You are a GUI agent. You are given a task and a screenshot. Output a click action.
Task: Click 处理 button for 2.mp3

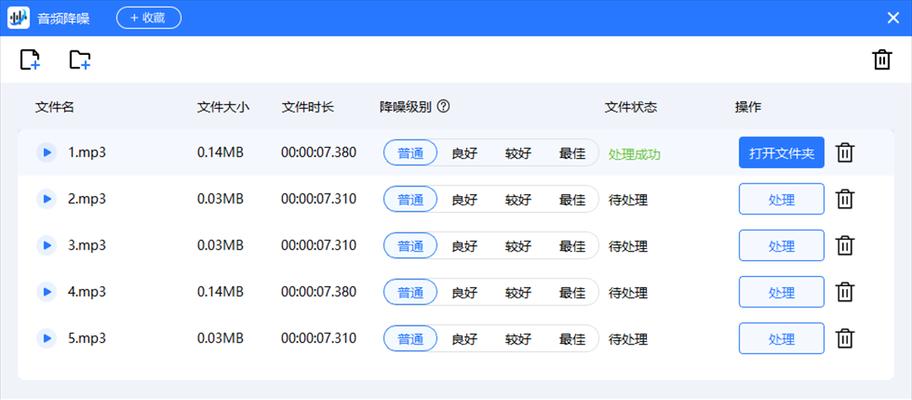[781, 199]
